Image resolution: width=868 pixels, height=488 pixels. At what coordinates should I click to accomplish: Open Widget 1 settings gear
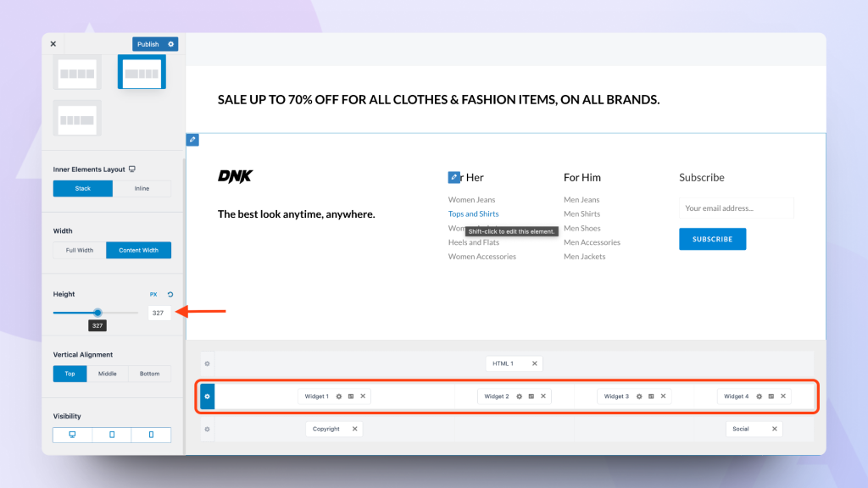point(339,396)
